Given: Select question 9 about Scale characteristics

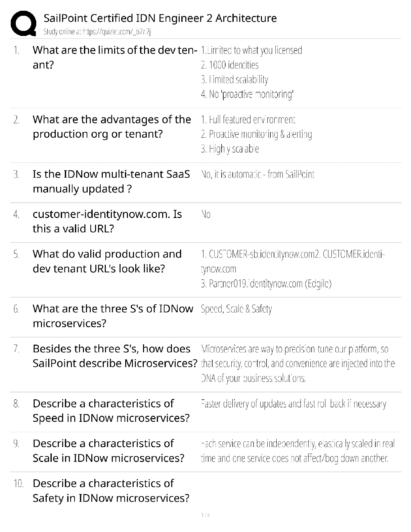Looking at the screenshot, I should (x=108, y=451).
